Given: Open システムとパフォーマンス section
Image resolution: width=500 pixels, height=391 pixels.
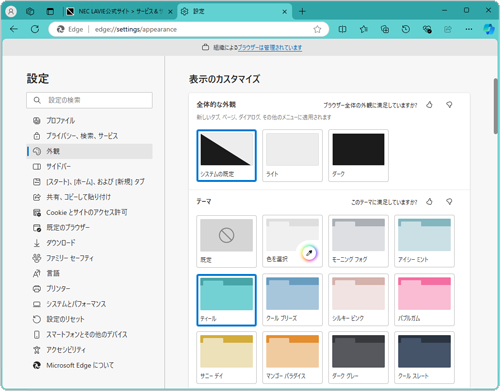Looking at the screenshot, I should 89,304.
